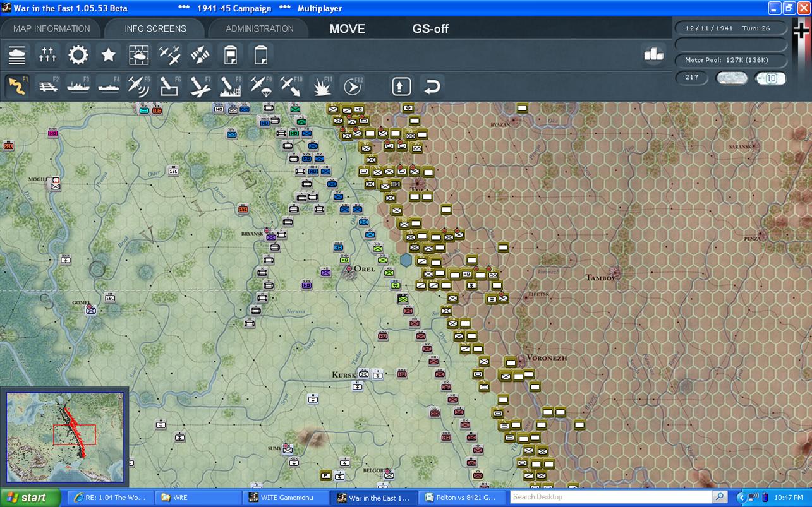Viewport: 812px width, 507px height.
Task: Click the undo move arrow button
Action: coord(432,86)
